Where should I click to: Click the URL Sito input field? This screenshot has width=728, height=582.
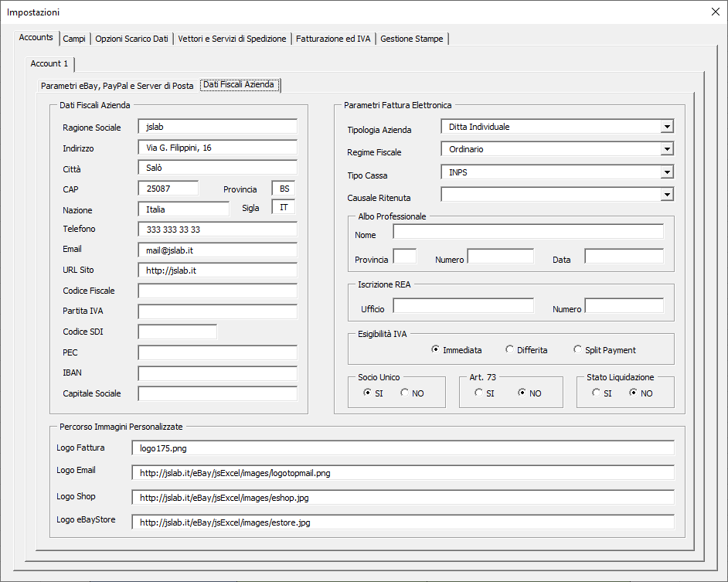[217, 271]
